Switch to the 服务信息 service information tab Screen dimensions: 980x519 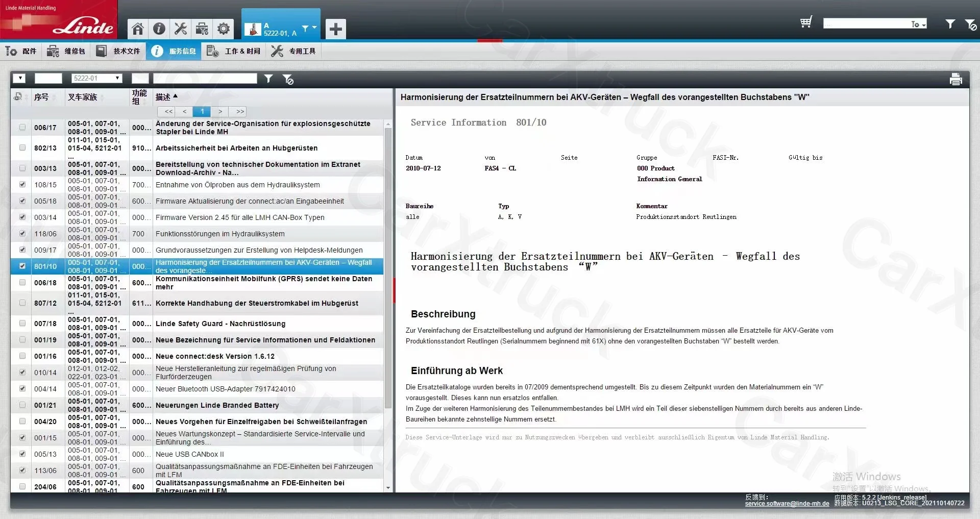tap(174, 51)
